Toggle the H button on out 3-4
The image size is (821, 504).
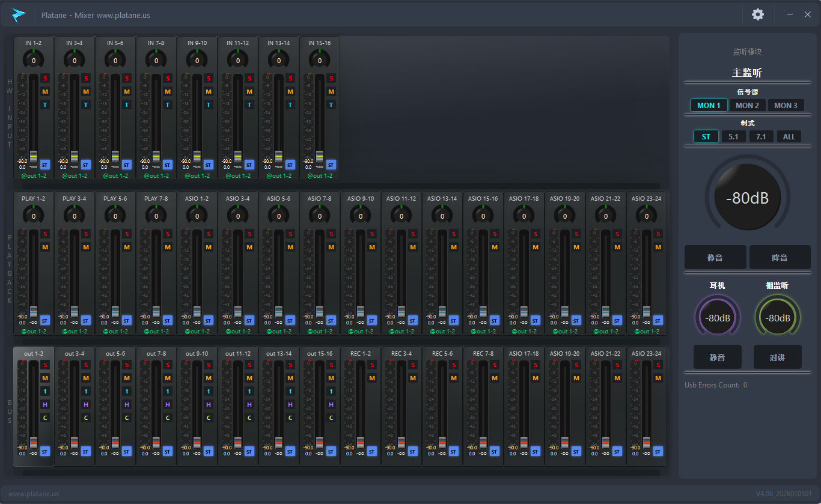[x=85, y=404]
